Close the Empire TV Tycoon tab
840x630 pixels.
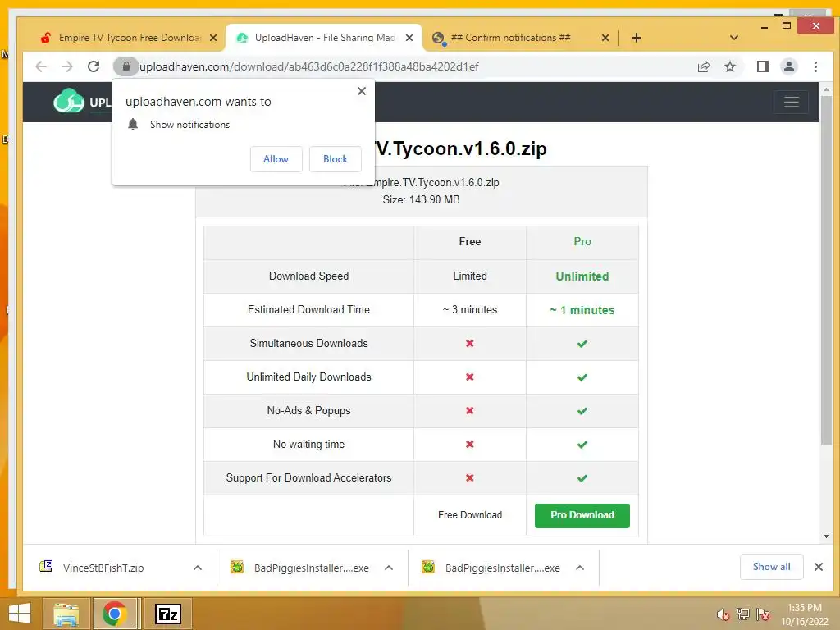tap(212, 38)
